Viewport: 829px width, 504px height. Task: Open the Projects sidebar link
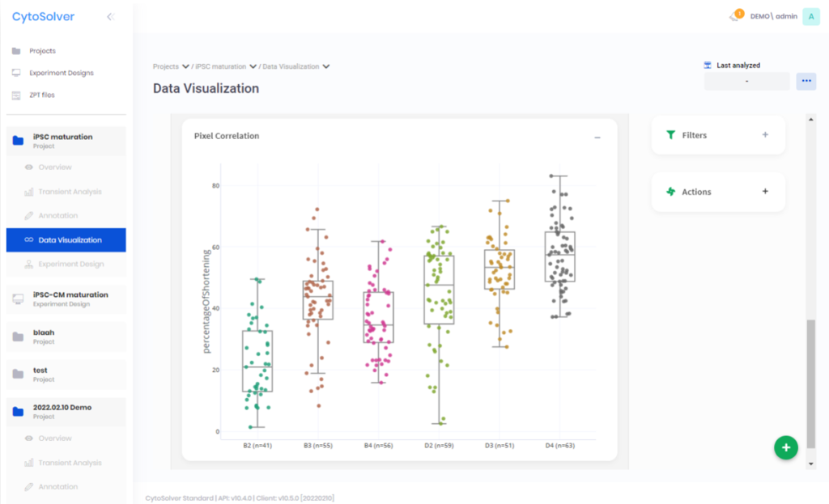point(42,51)
